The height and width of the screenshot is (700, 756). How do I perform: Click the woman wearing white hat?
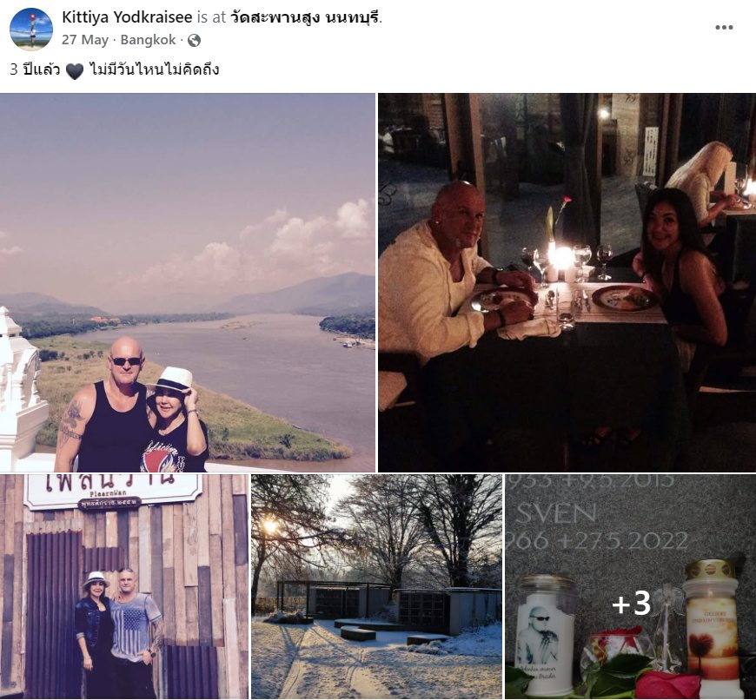click(x=176, y=419)
